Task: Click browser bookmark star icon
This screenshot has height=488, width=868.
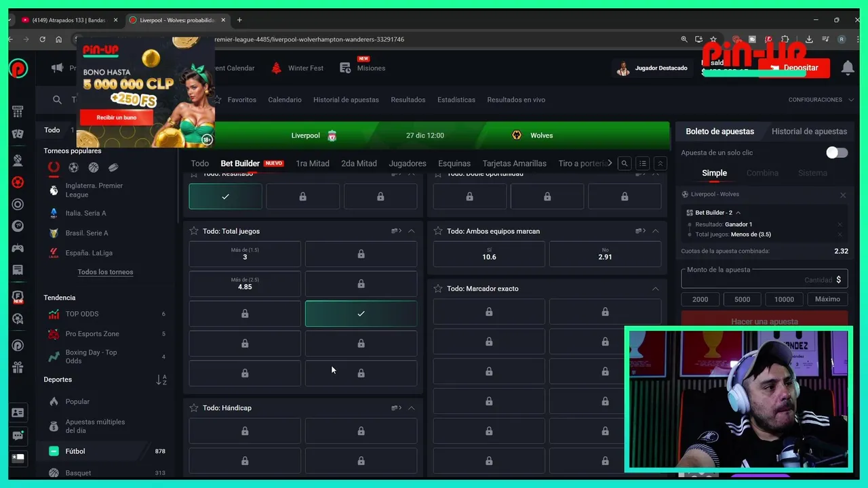Action: pos(713,39)
